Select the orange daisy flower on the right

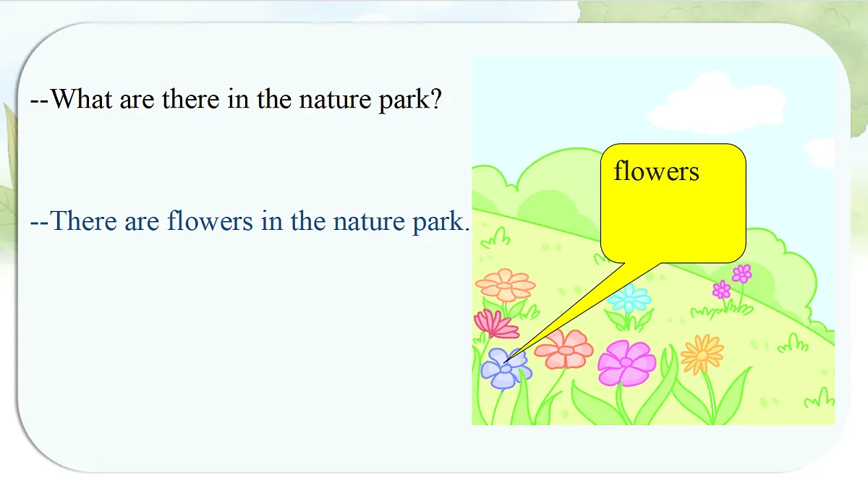click(702, 354)
